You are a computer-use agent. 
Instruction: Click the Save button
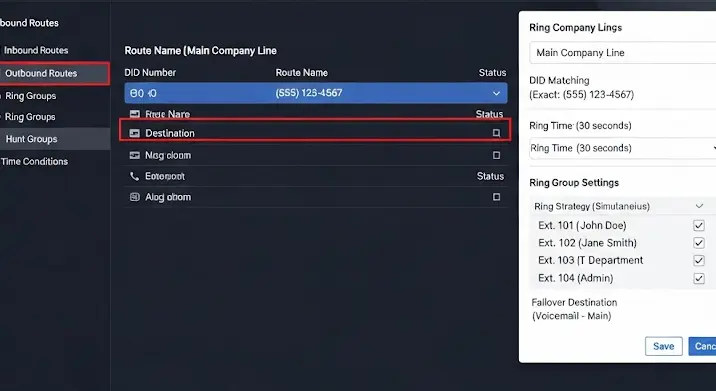(x=663, y=346)
